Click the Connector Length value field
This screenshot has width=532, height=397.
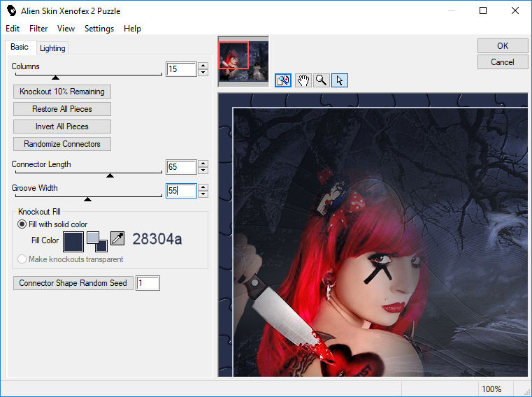pos(181,167)
